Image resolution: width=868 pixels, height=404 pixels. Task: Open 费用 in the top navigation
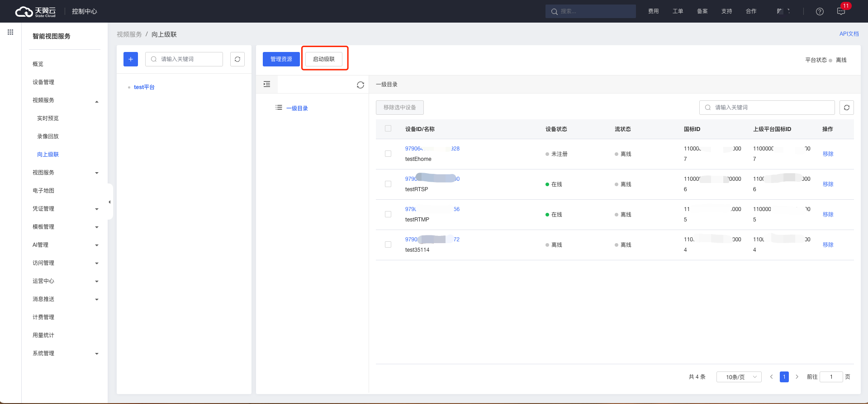coord(653,11)
